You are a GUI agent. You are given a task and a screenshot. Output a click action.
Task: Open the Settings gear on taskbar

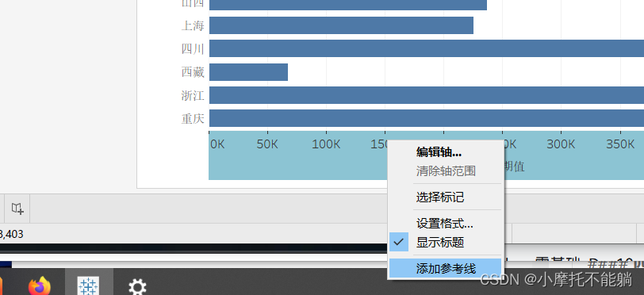tap(137, 287)
